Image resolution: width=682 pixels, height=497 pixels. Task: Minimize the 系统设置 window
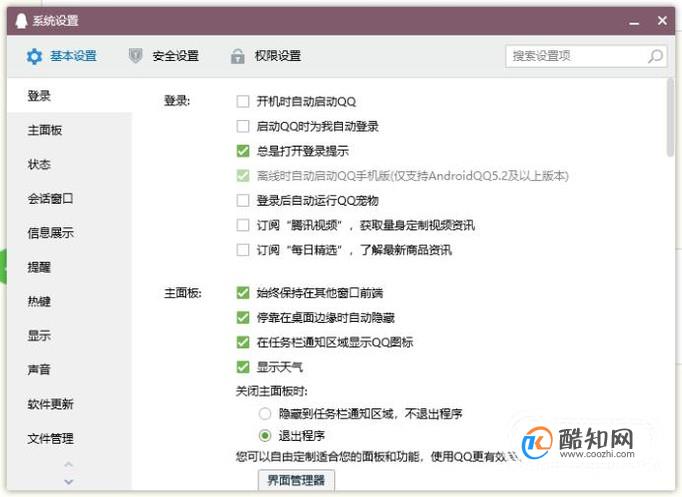tap(634, 23)
